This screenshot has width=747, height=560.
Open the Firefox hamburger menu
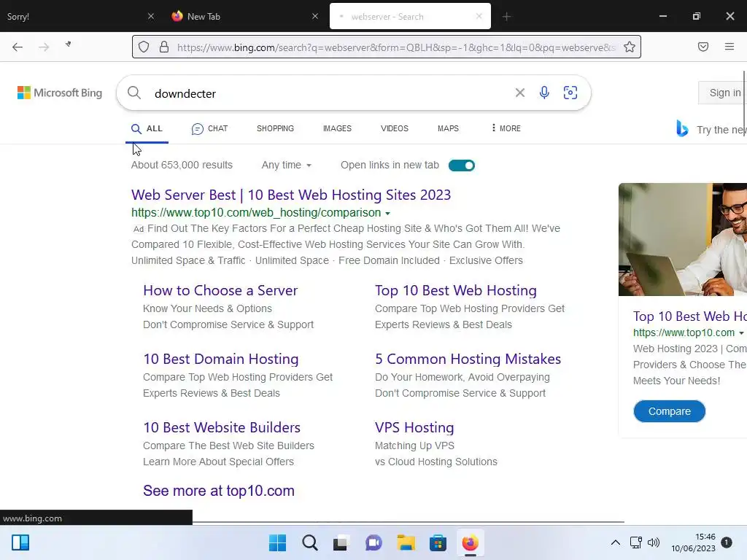click(x=729, y=47)
